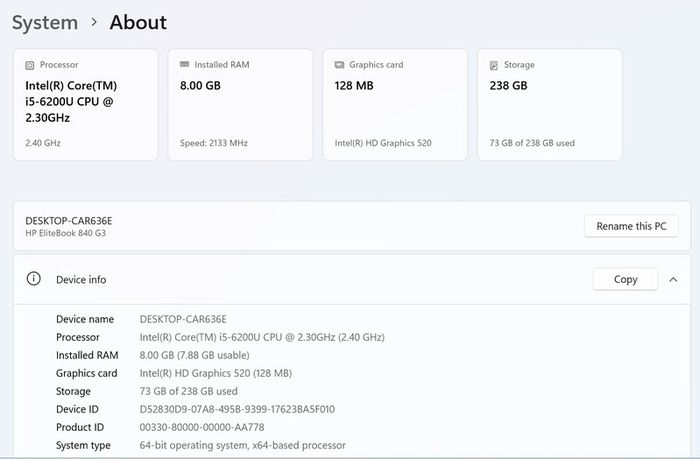This screenshot has height=459, width=700.
Task: Click the breadcrumb chevron between System and About
Action: coord(94,22)
